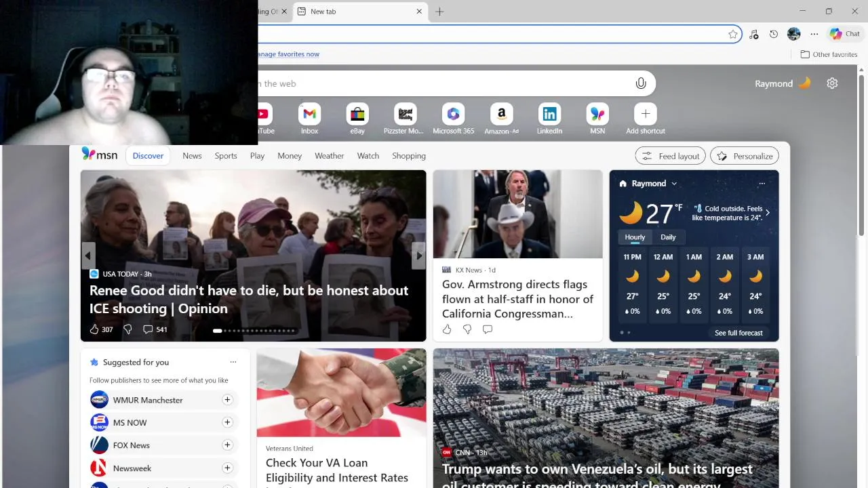Click the msn logo
The width and height of the screenshot is (868, 488).
pyautogui.click(x=100, y=155)
